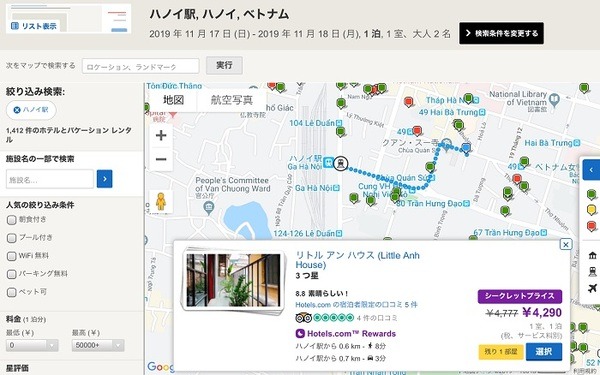The height and width of the screenshot is (375, 600).
Task: Open Hotels.com guest reviews link
Action: coord(356,305)
